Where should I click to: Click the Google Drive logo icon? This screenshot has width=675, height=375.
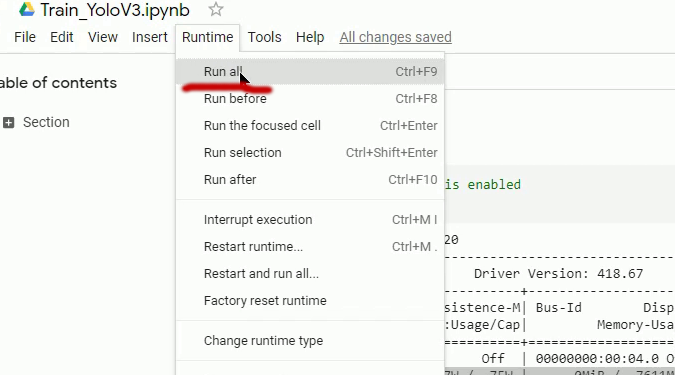27,9
